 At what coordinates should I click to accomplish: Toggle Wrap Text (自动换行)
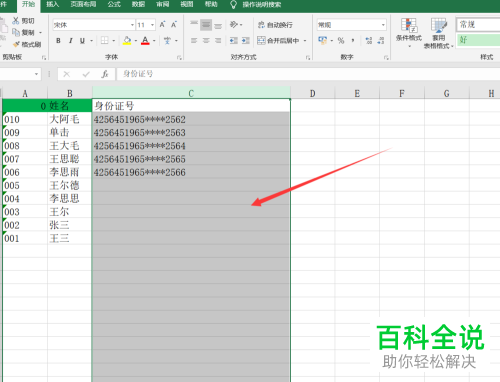[275, 25]
